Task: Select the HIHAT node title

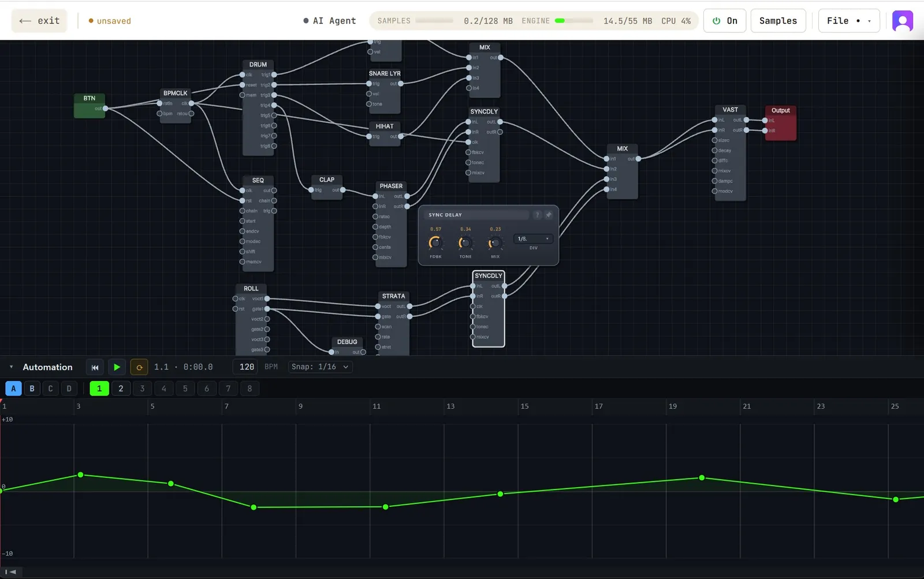Action: pos(385,126)
